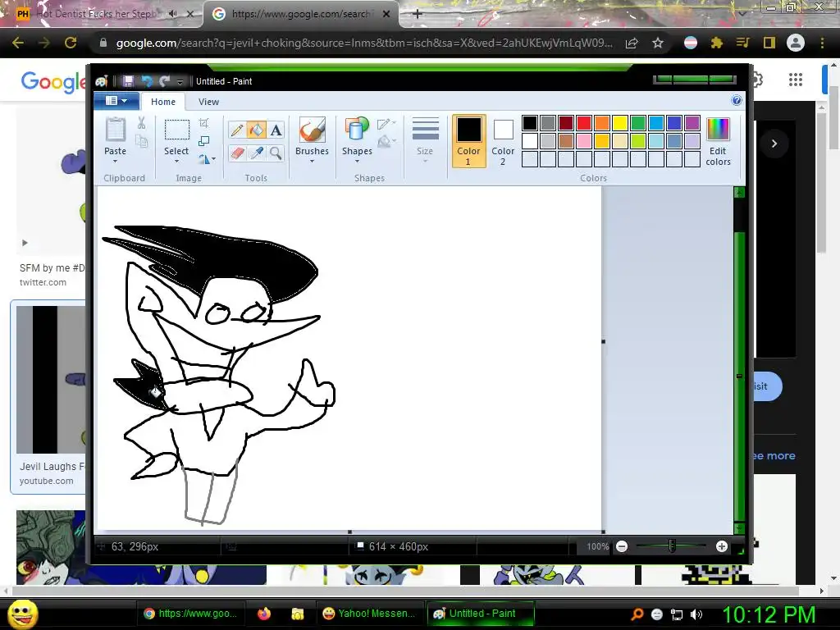The height and width of the screenshot is (630, 840).
Task: Toggle mute speaker icon on first browser tab
Action: (x=172, y=14)
